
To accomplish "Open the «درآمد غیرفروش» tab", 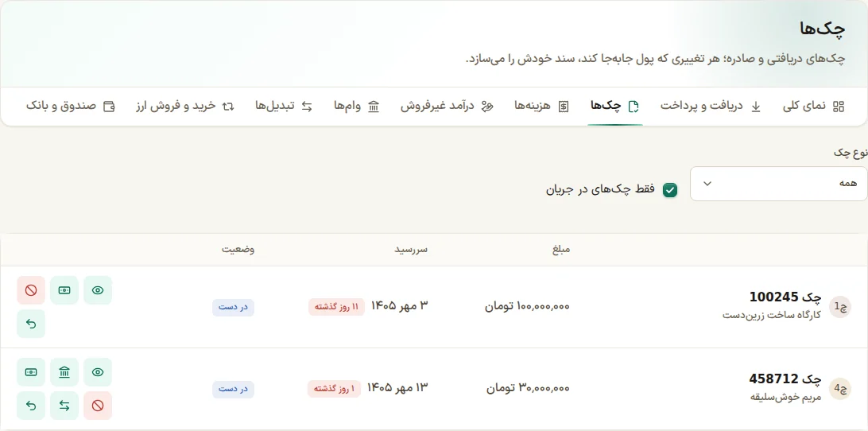I will pyautogui.click(x=447, y=107).
